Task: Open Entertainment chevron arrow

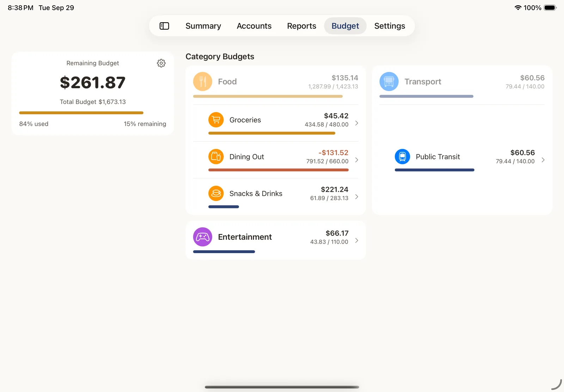Action: click(357, 240)
